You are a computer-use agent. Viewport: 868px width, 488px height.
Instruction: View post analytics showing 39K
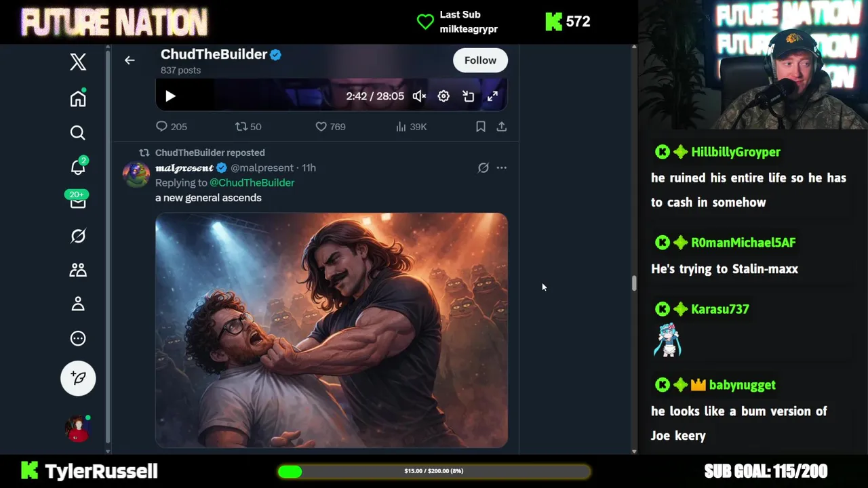411,127
